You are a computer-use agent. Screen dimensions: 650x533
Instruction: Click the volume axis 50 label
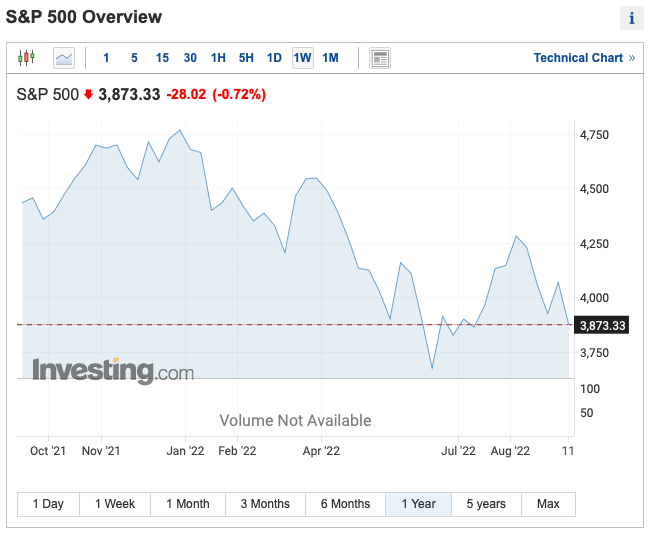click(587, 413)
